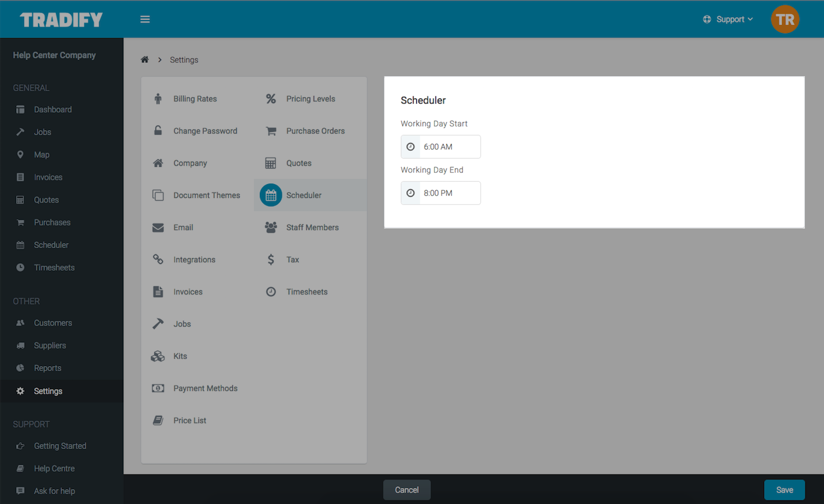Viewport: 824px width, 504px height.
Task: Click the Email envelope icon
Action: pos(158,227)
